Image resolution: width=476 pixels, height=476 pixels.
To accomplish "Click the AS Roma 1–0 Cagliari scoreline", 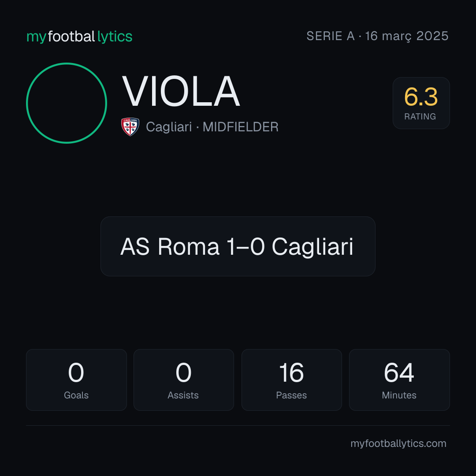I will pos(237,246).
